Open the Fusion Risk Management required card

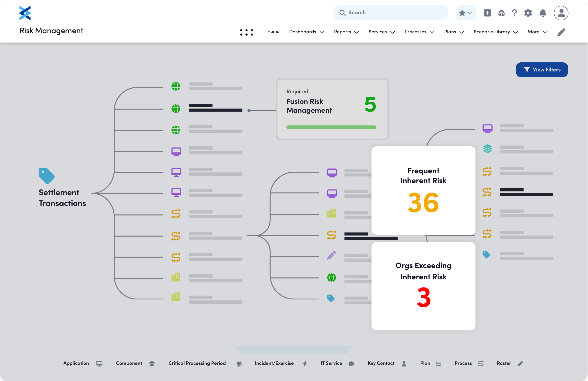332,109
